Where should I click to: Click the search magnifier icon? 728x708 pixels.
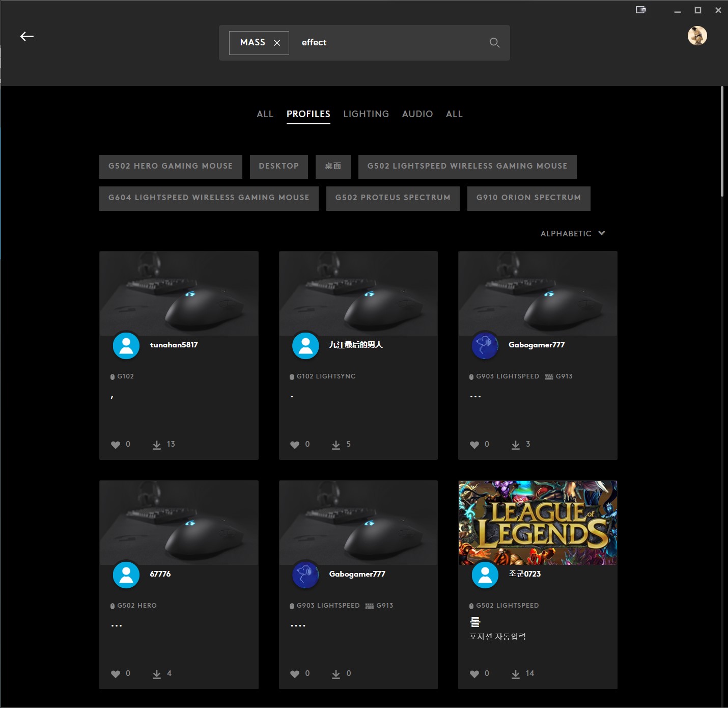[x=494, y=43]
